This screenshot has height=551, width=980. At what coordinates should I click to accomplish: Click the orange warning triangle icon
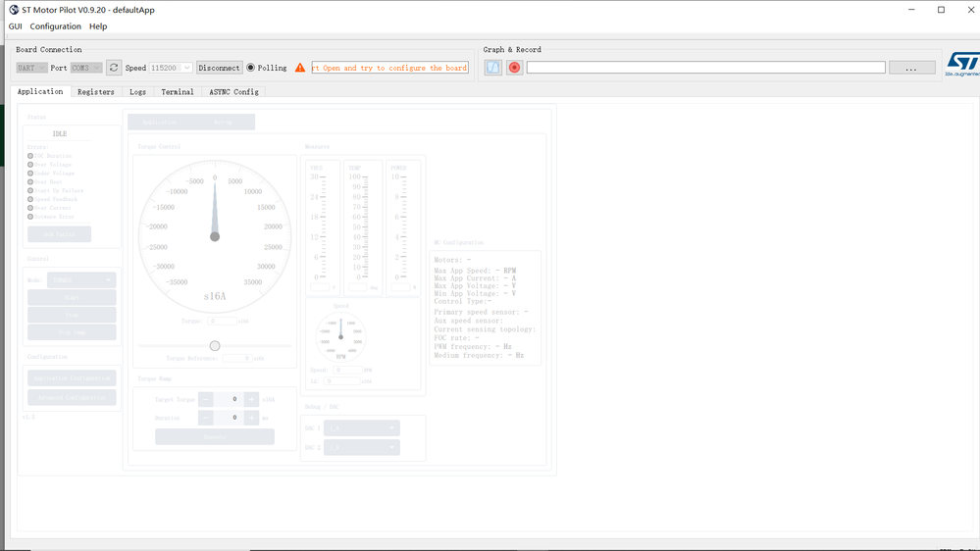(x=300, y=68)
